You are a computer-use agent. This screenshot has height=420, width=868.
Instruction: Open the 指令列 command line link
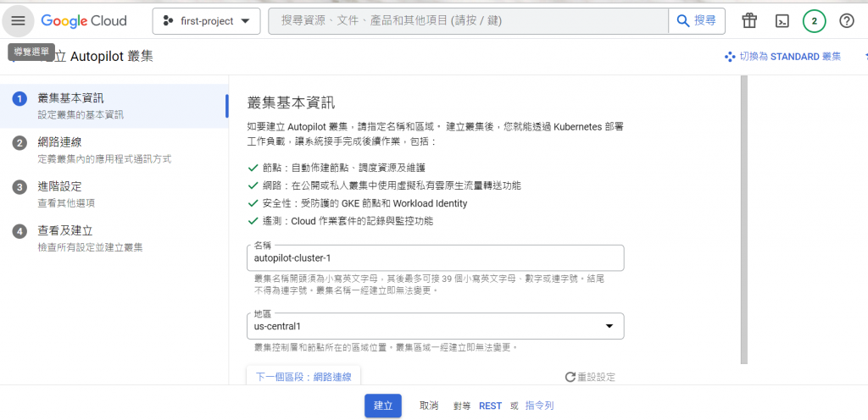click(540, 406)
